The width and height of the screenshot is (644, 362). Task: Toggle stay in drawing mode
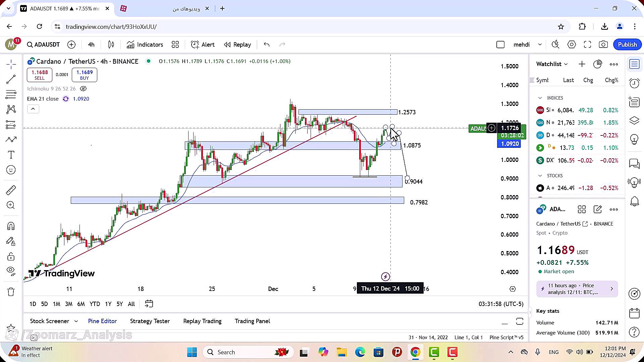[x=11, y=242]
